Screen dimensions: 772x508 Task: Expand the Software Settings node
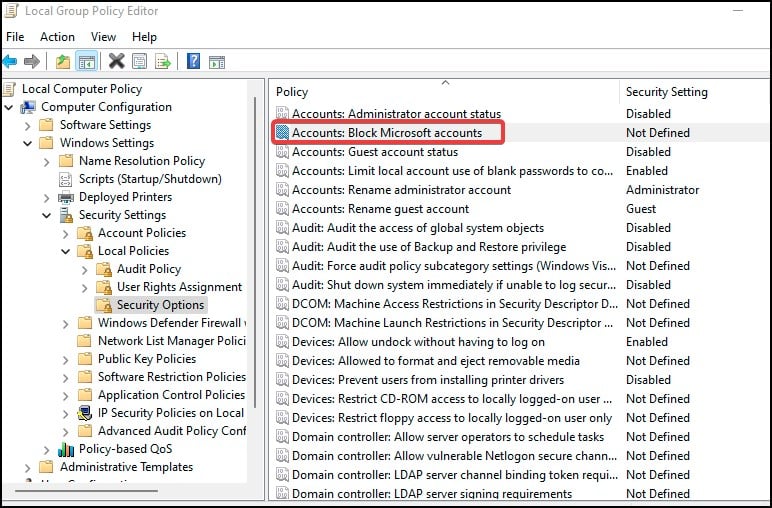[28, 125]
